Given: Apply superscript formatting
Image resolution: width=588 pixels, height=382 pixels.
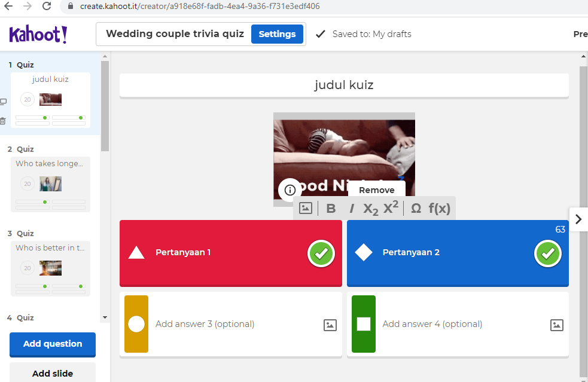Looking at the screenshot, I should [391, 207].
